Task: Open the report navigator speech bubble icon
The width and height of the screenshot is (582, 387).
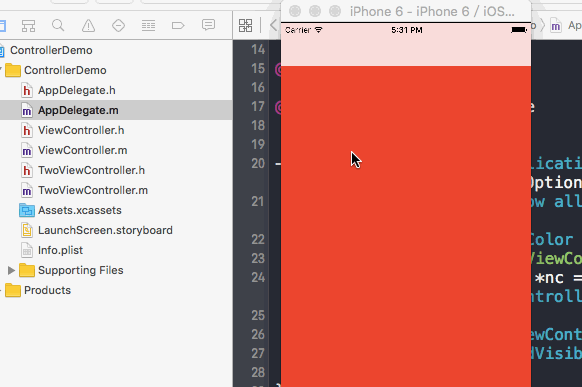Action: tap(208, 25)
